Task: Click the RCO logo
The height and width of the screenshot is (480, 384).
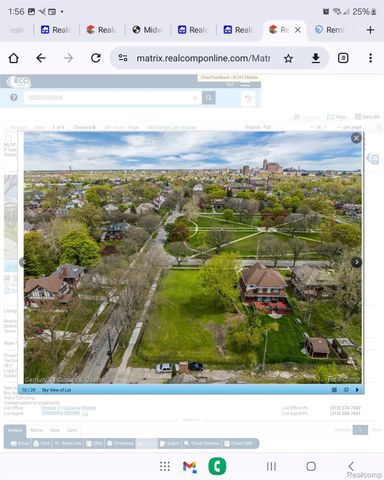Action: pos(19,82)
